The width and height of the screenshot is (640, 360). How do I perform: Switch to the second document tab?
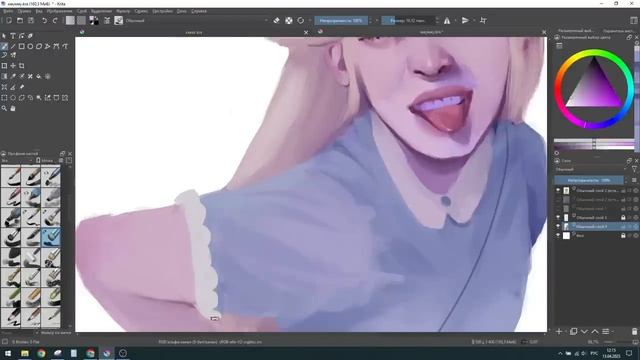click(x=432, y=32)
